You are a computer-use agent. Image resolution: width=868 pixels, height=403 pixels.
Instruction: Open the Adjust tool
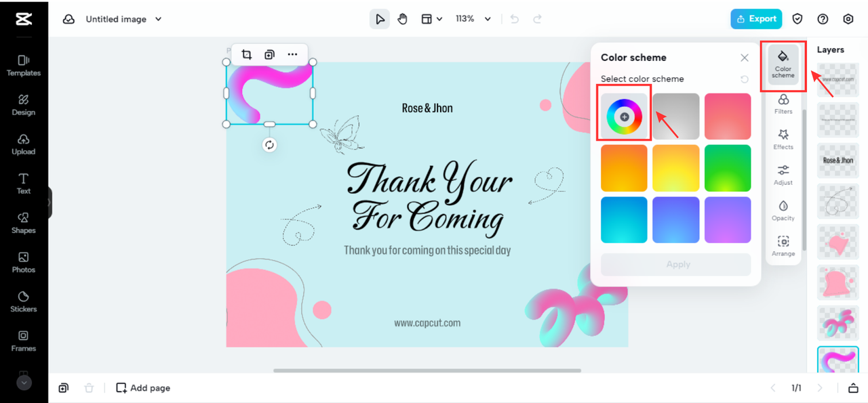coord(783,175)
